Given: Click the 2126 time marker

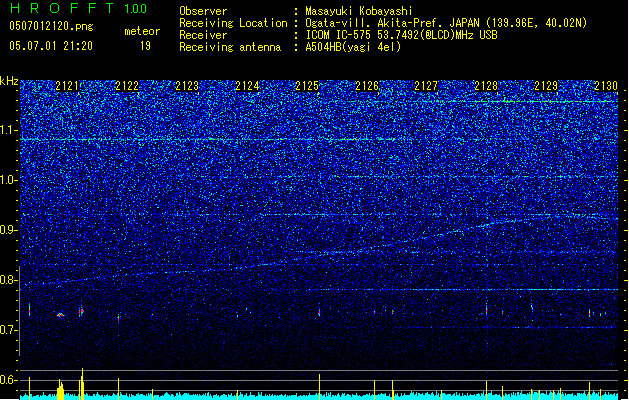Looking at the screenshot, I should pyautogui.click(x=367, y=86).
